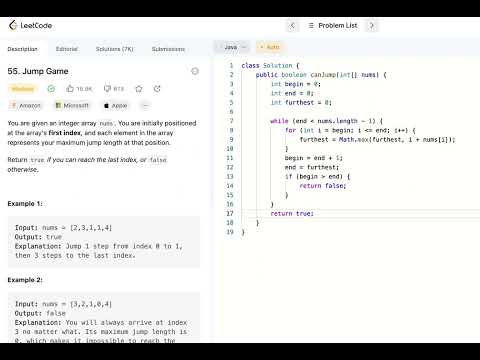Image resolution: width=480 pixels, height=360 pixels.
Task: Click 'Input: nums = [3,2,1,0,4]' text
Action: (63, 304)
